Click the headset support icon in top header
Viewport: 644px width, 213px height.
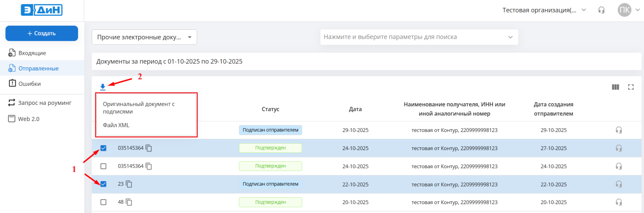[x=601, y=10]
